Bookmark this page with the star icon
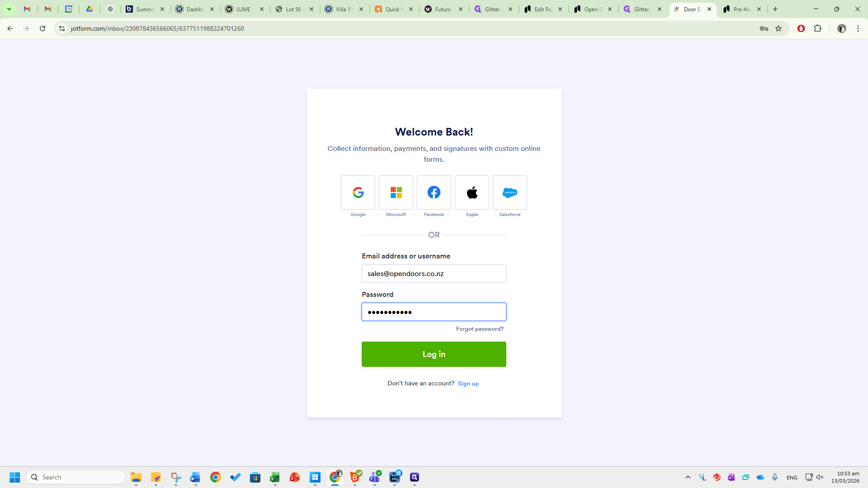The image size is (868, 488). tap(778, 28)
